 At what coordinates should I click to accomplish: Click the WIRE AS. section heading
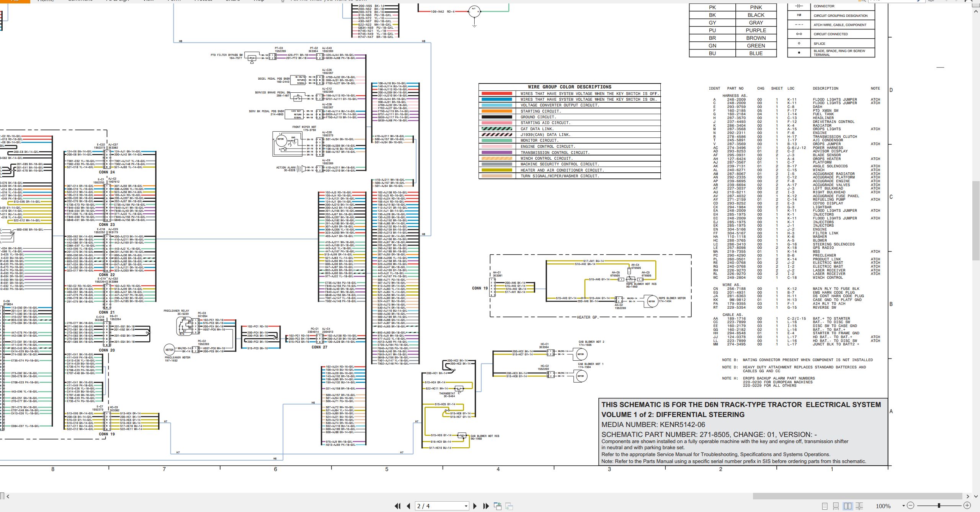pos(732,285)
